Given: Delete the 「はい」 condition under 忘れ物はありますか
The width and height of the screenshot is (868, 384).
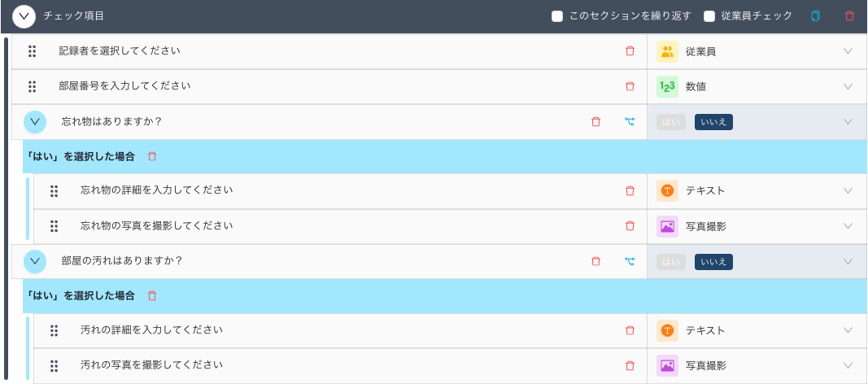Looking at the screenshot, I should click(x=152, y=156).
